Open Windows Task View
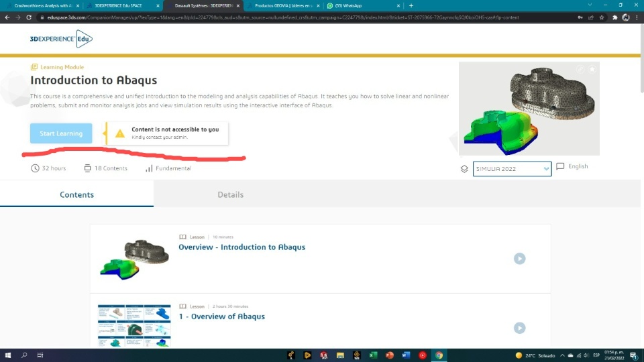Image resolution: width=644 pixels, height=362 pixels. (40, 355)
